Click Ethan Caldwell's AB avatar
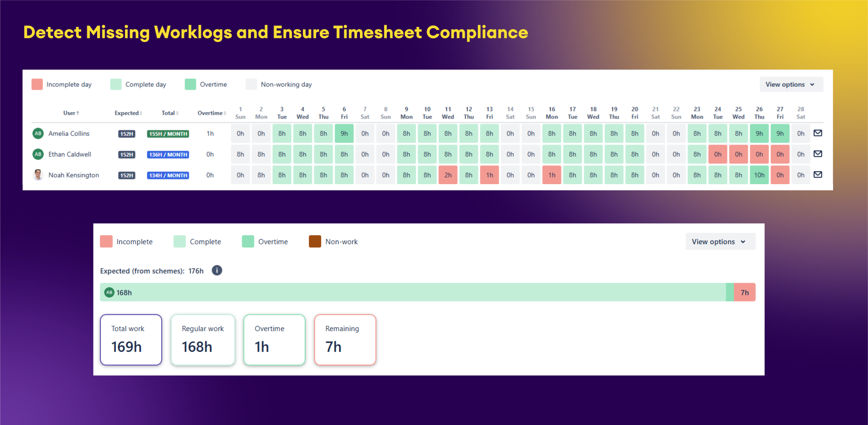The width and height of the screenshot is (868, 425). 37,154
